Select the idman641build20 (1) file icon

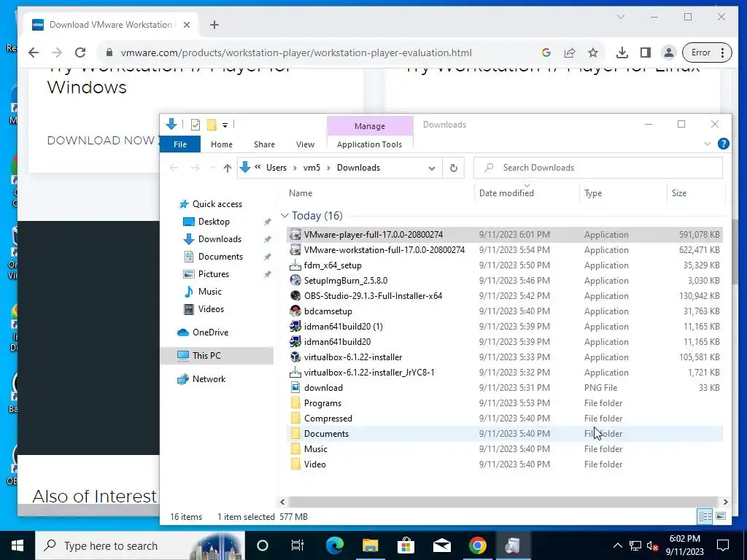tap(295, 326)
